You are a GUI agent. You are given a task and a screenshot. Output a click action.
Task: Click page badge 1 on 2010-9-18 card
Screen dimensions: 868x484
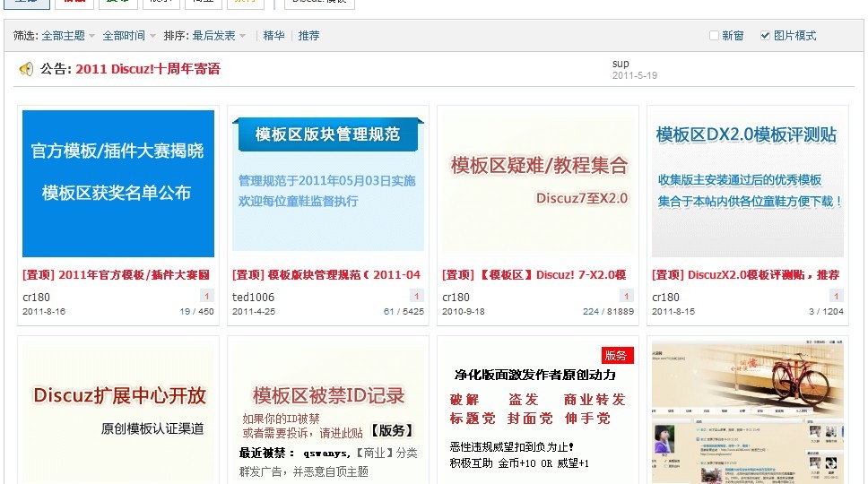point(626,296)
